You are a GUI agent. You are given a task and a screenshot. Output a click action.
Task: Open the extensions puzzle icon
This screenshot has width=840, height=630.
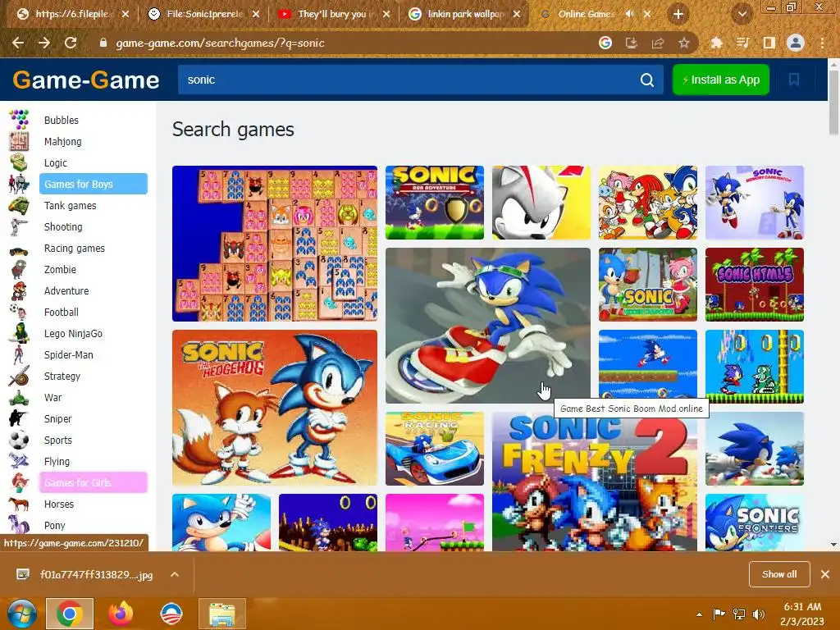[716, 43]
